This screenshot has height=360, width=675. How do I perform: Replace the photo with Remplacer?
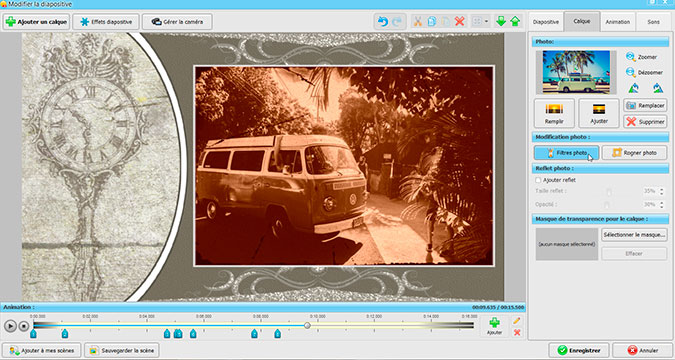click(645, 105)
